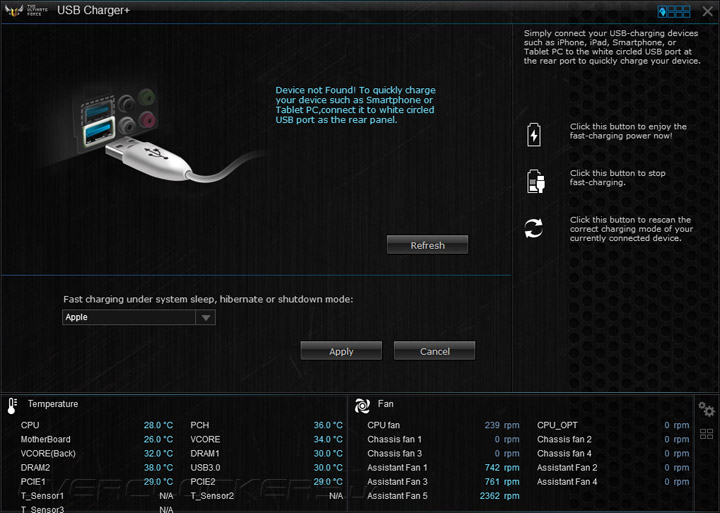Viewport: 720px width, 513px height.
Task: Click the Apply button
Action: 341,351
